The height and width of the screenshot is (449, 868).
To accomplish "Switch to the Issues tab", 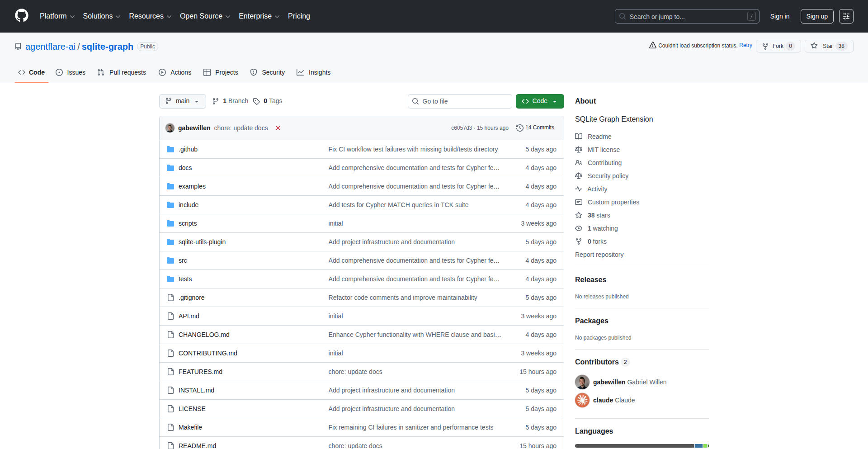I will tap(71, 72).
